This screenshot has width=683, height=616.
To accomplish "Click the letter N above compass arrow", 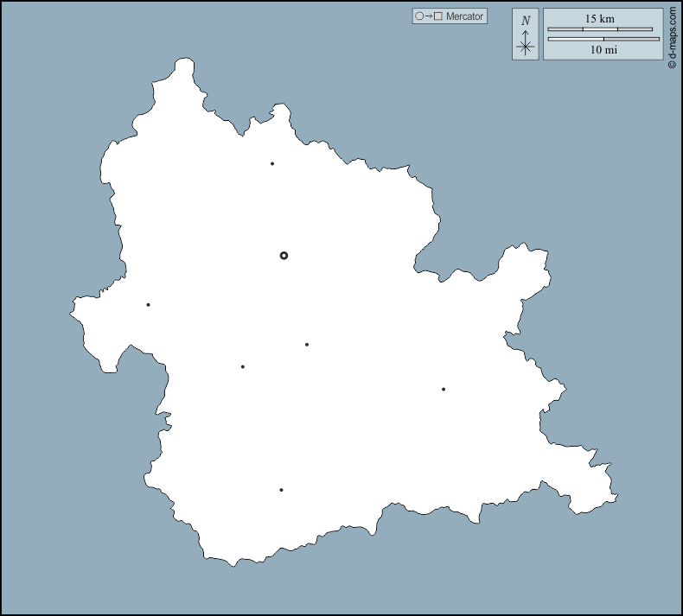I will click(x=526, y=21).
